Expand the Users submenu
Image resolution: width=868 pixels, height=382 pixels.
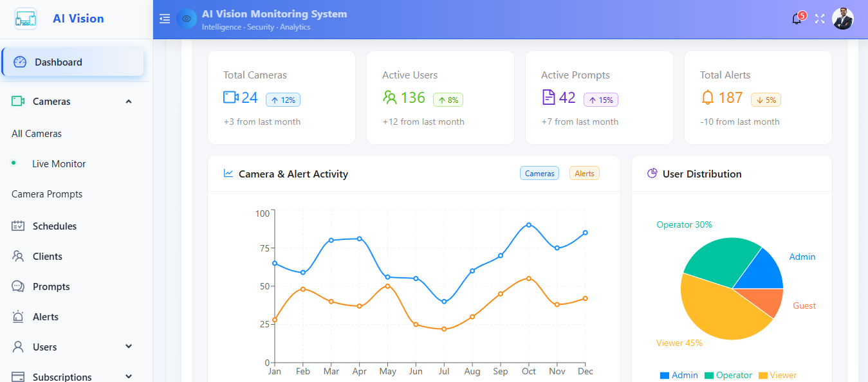(x=129, y=347)
